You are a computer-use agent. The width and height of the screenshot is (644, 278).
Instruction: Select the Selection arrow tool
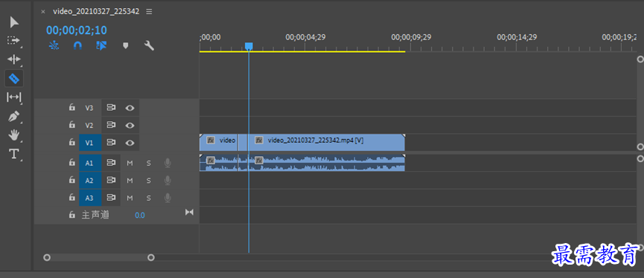(x=14, y=22)
